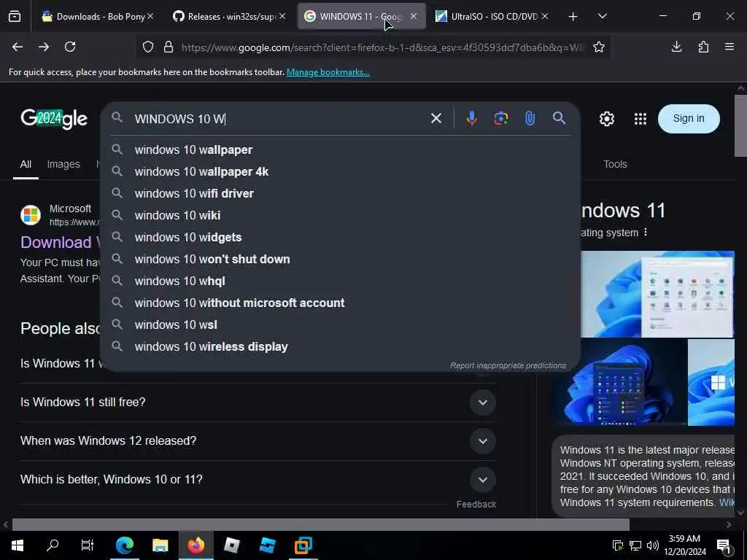The image size is (747, 560).
Task: Open Microsoft Edge from the taskbar
Action: [x=124, y=545]
